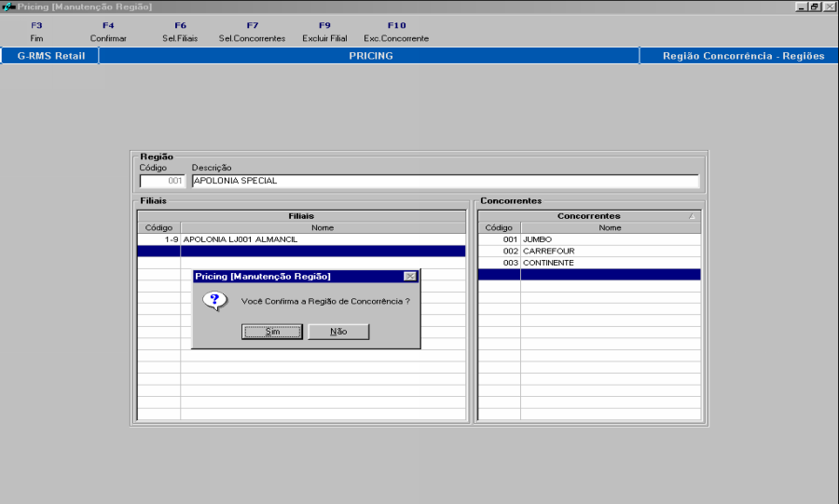This screenshot has height=504, width=839.
Task: Minimize the Pricing window
Action: [x=801, y=7]
